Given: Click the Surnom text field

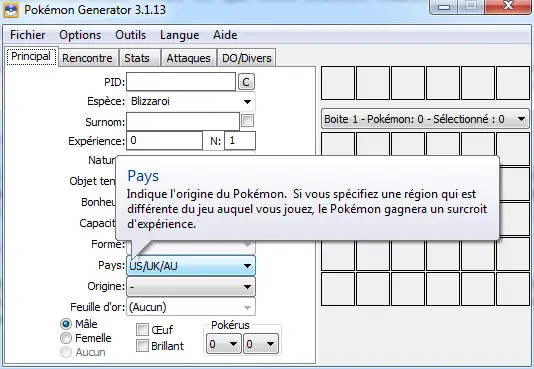Looking at the screenshot, I should [183, 122].
